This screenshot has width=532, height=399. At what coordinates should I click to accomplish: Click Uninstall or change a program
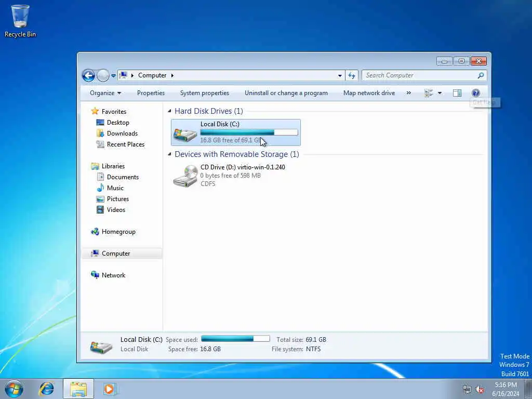pyautogui.click(x=286, y=93)
